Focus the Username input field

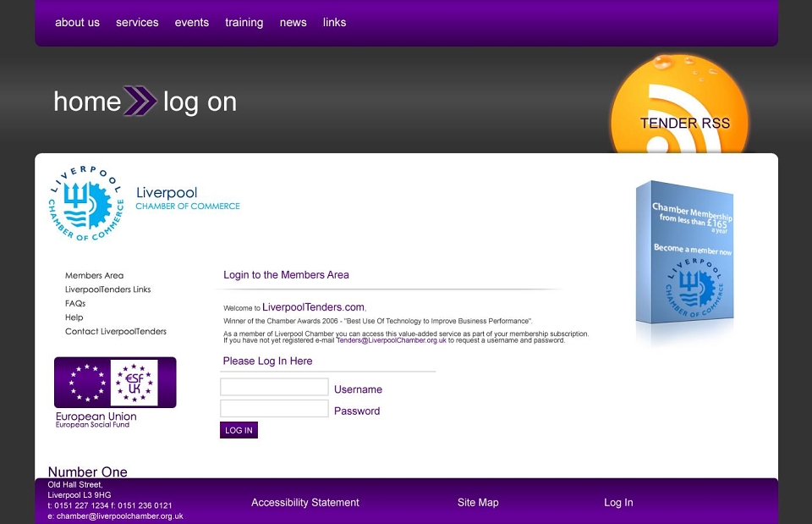pyautogui.click(x=274, y=387)
